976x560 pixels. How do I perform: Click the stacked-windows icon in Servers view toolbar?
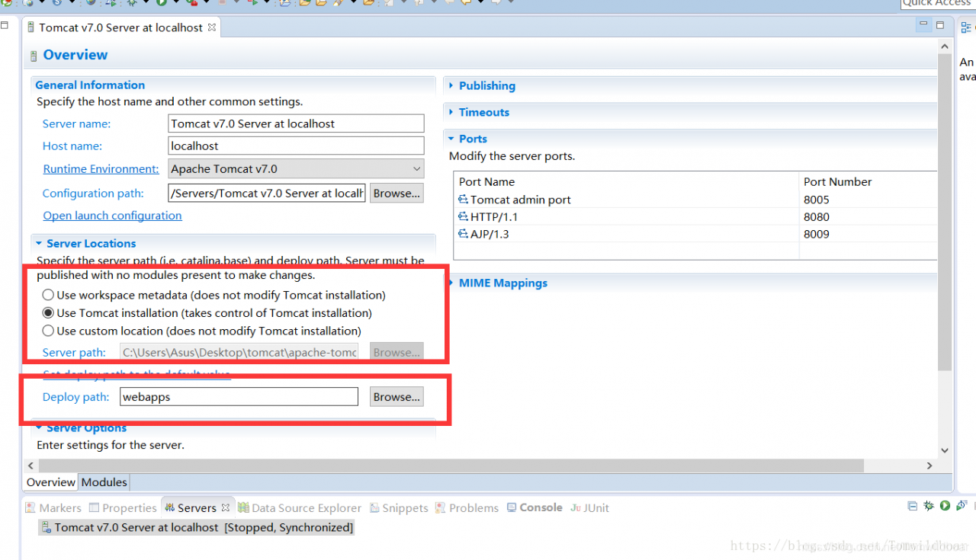(x=913, y=505)
